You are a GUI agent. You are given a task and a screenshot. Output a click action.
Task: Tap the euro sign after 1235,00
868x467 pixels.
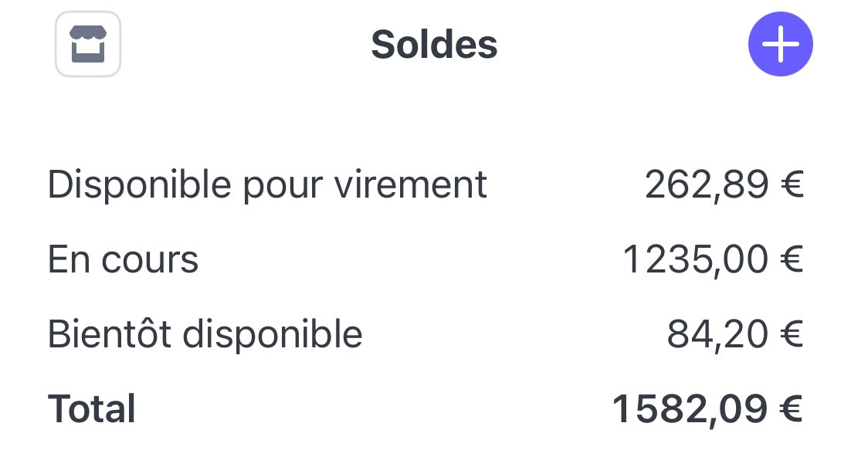pyautogui.click(x=792, y=259)
